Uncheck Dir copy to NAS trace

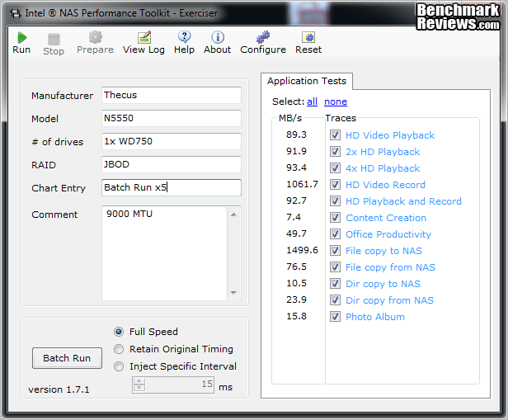point(335,284)
